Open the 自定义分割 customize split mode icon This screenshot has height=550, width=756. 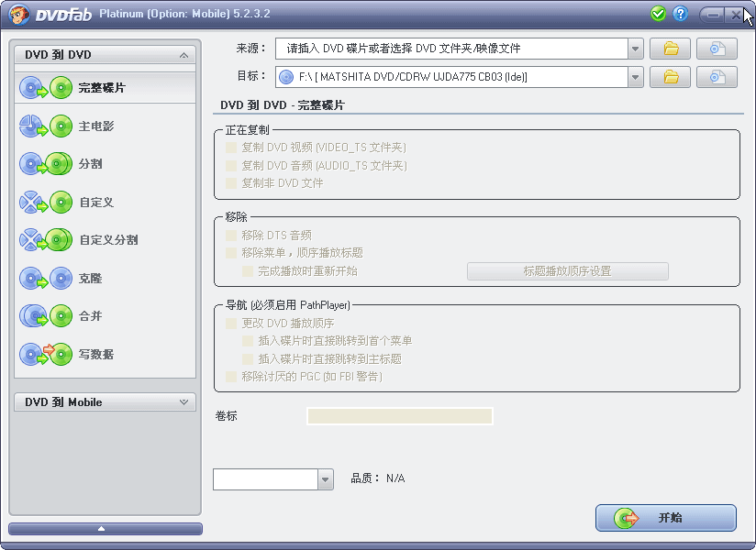46,240
